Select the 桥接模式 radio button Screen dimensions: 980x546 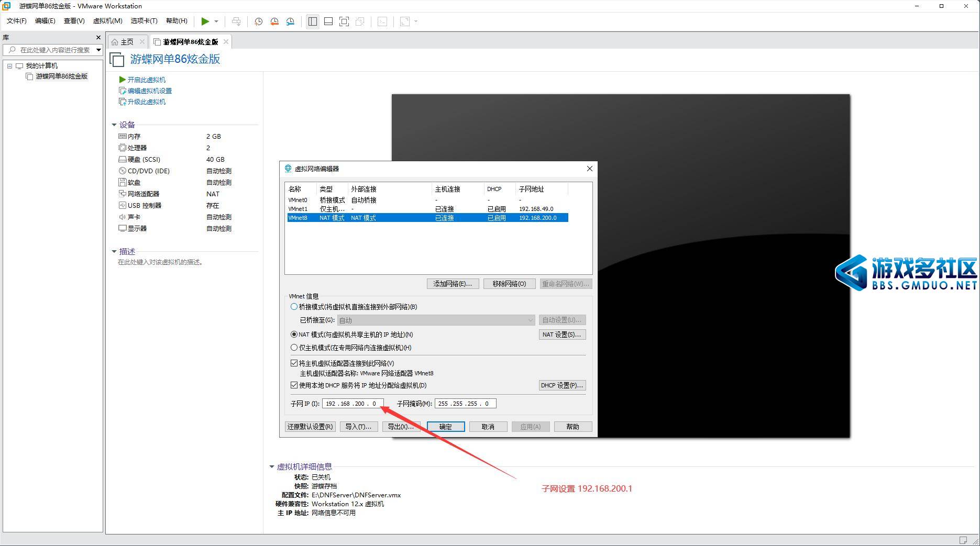pos(294,307)
